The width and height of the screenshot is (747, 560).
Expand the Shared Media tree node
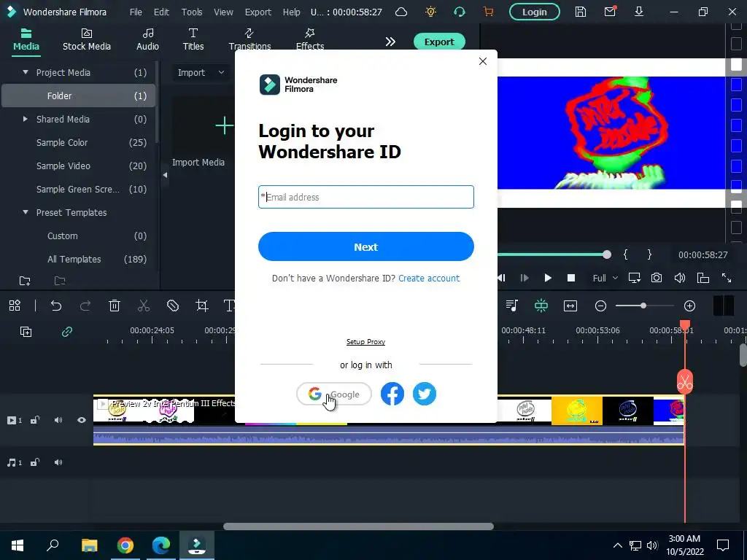coord(26,119)
